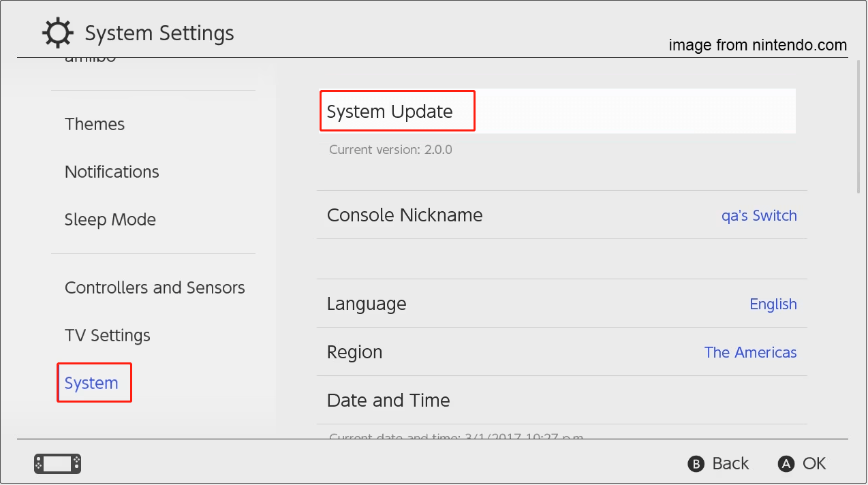Screen dimensions: 868x485
Task: Open Notifications settings
Action: 112,172
